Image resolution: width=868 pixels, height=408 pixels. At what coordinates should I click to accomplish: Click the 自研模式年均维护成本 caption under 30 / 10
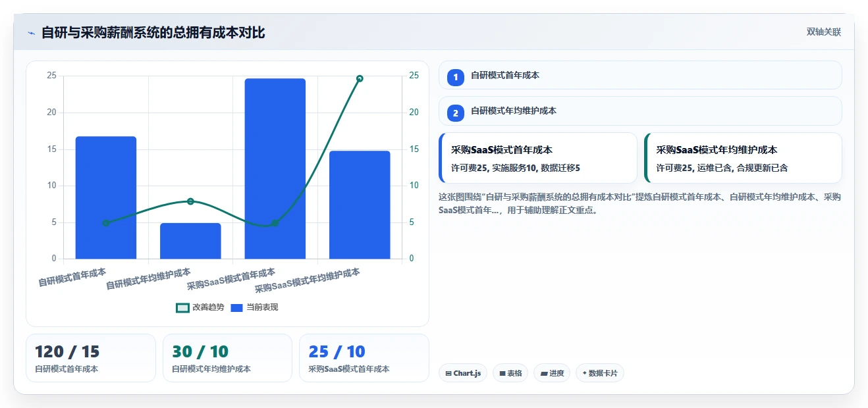tap(211, 369)
